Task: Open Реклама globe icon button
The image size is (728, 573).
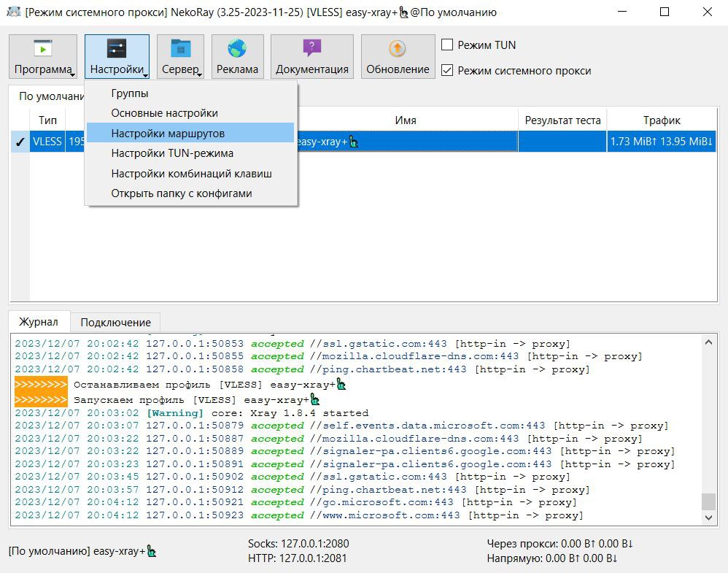Action: pyautogui.click(x=237, y=49)
